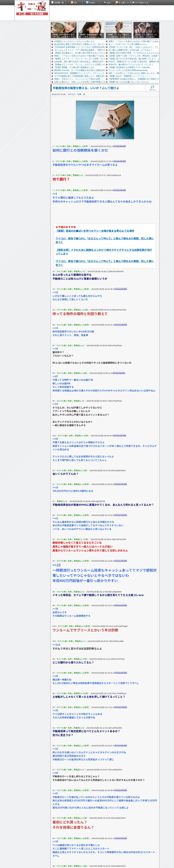174x868 pixels.
Task: Click the ID:4wvrMcRt0 tag on post 1
Action: click(120, 146)
